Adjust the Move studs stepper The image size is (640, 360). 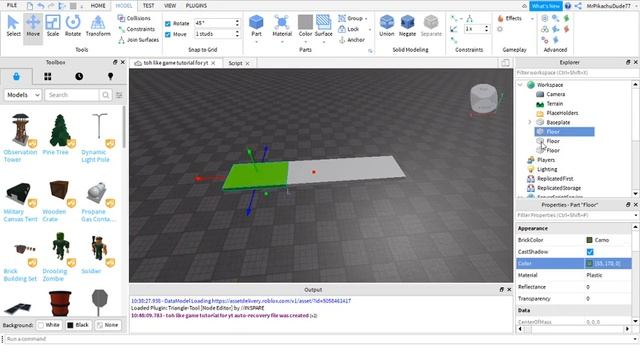point(237,34)
